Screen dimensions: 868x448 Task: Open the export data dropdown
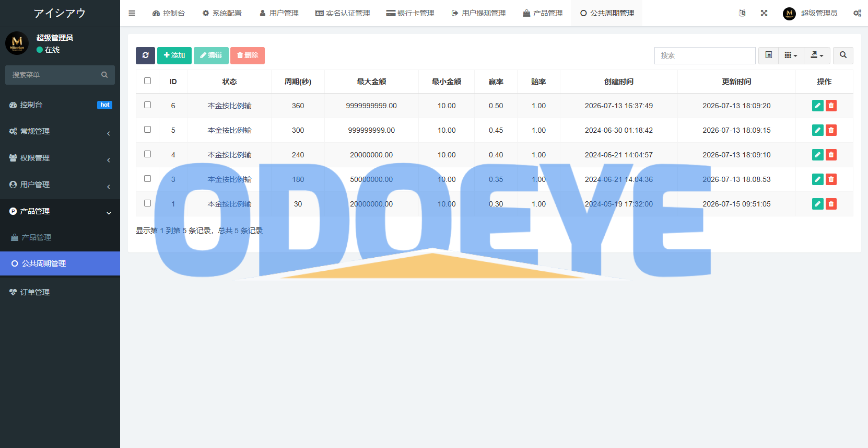(x=817, y=55)
